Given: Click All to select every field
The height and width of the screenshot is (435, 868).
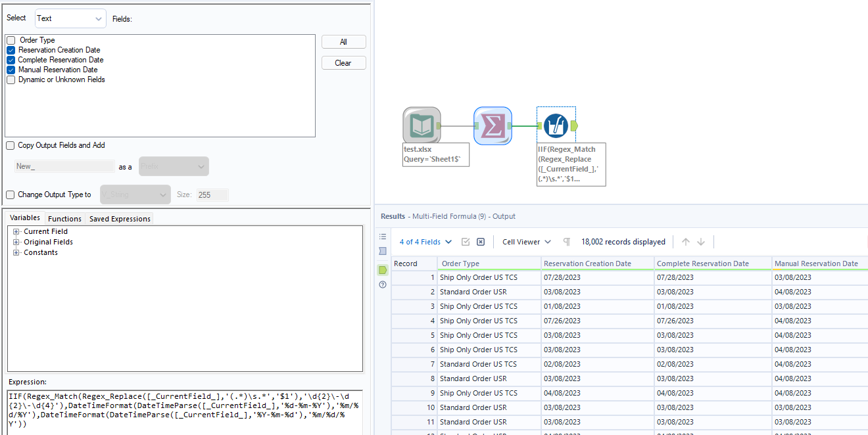Looking at the screenshot, I should 343,41.
